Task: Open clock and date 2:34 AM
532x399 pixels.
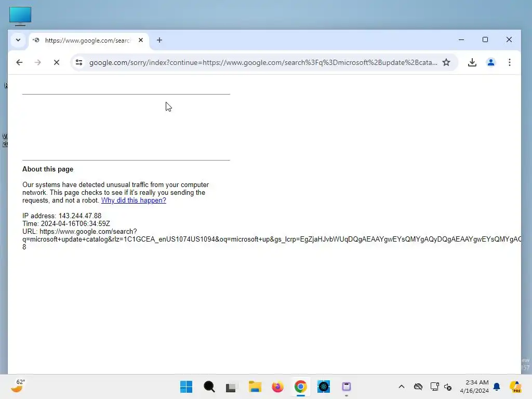Action: pyautogui.click(x=474, y=387)
